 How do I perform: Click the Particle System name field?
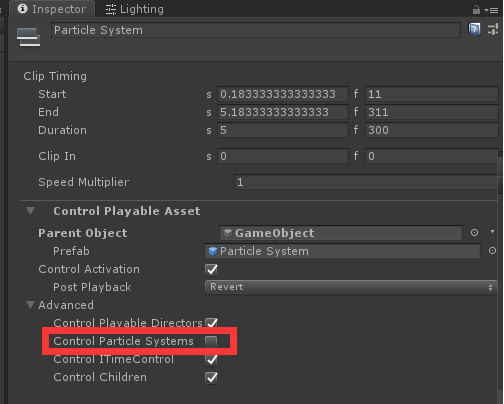(x=256, y=30)
